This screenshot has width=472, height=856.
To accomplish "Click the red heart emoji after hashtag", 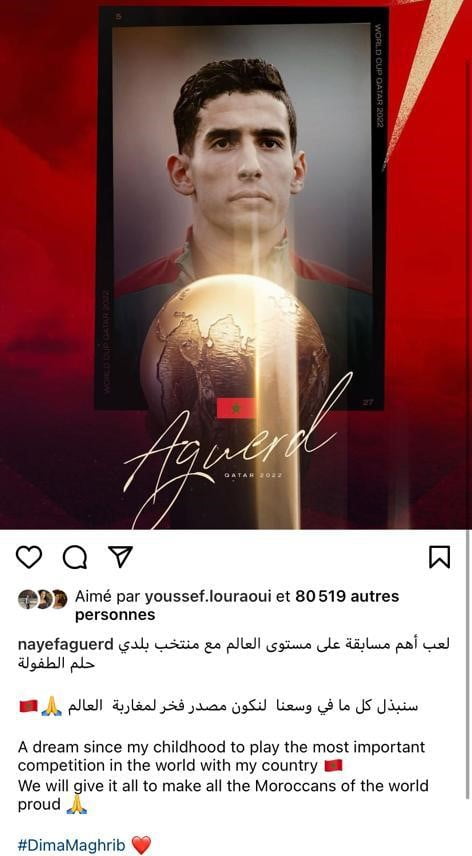I will pos(141,846).
